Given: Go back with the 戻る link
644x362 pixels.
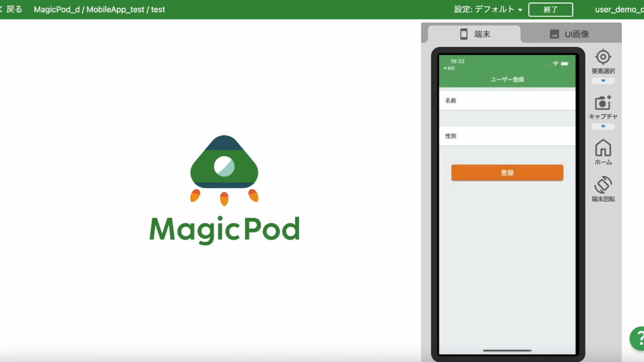Looking at the screenshot, I should click(x=11, y=9).
